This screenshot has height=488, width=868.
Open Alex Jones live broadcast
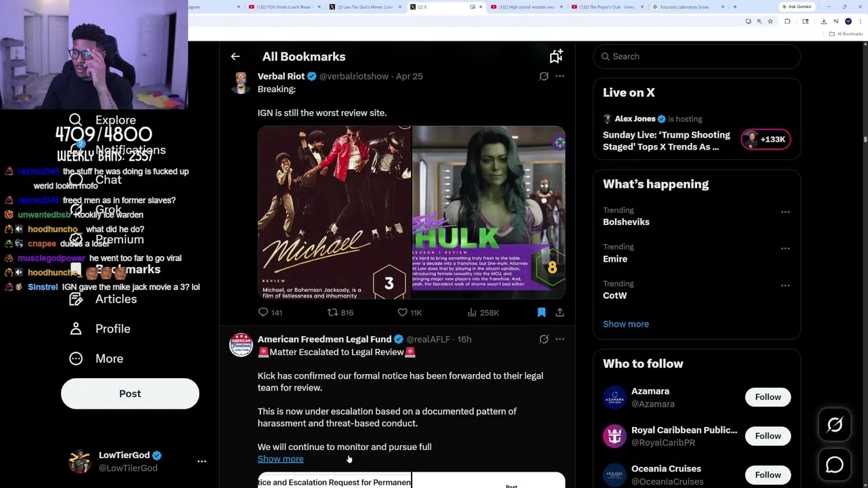coord(667,141)
